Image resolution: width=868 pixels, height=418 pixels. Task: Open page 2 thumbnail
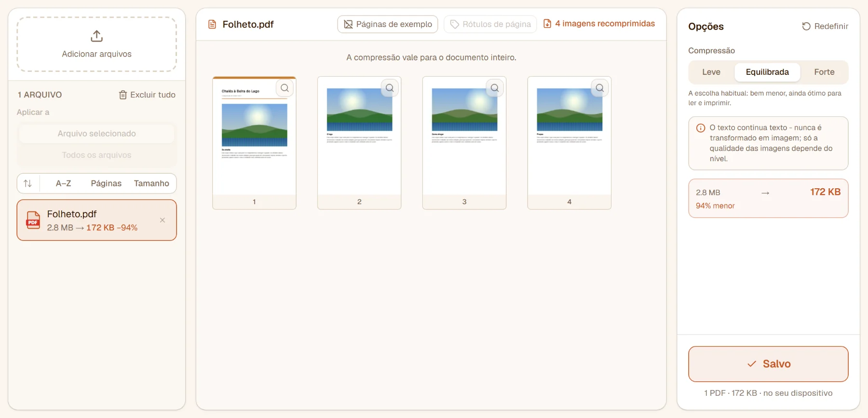(x=359, y=143)
